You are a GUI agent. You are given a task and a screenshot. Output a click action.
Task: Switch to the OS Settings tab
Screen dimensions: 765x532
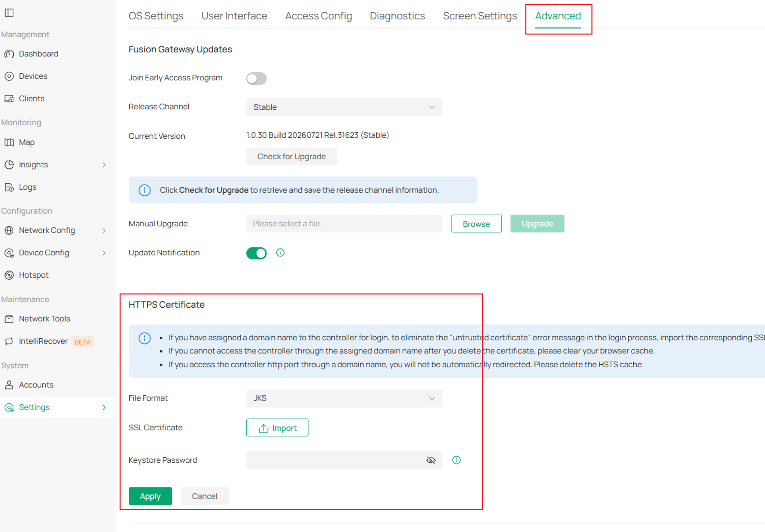pyautogui.click(x=156, y=16)
